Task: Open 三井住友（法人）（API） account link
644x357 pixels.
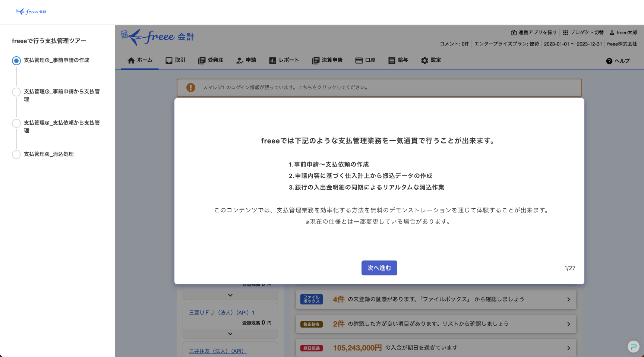Action: click(218, 351)
